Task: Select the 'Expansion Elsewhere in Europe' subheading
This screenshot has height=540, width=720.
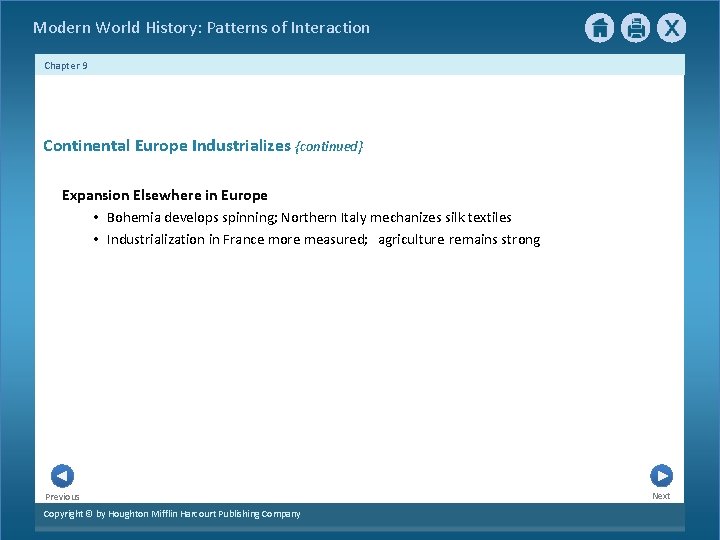Action: point(165,195)
